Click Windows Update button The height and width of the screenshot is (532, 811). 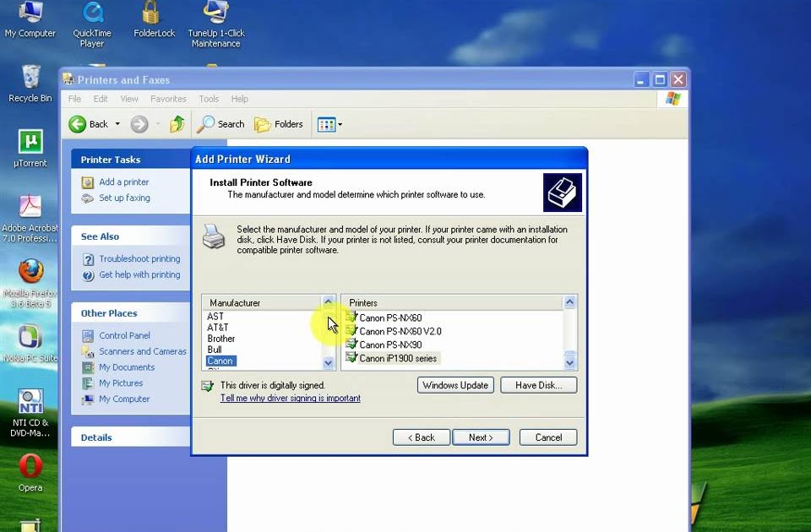[455, 385]
